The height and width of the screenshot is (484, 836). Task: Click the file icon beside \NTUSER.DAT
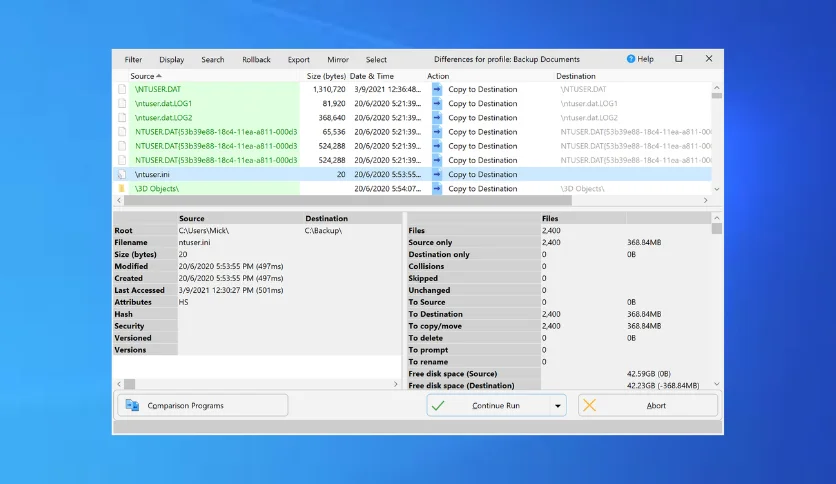tap(122, 89)
